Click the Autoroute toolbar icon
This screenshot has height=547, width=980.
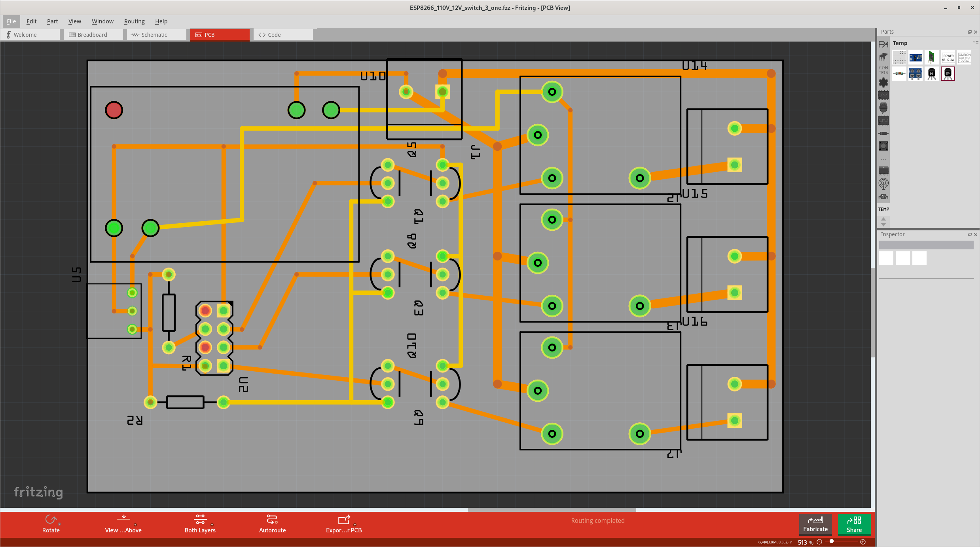click(272, 519)
